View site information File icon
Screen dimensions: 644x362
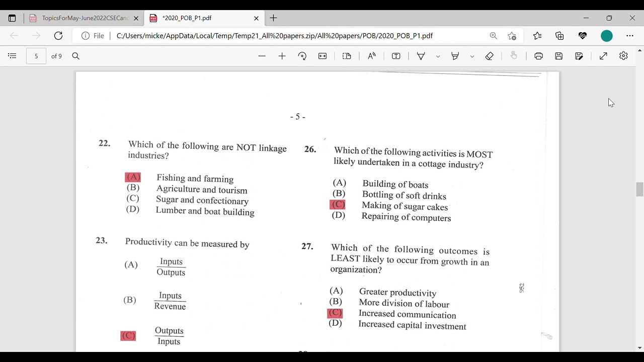point(93,36)
